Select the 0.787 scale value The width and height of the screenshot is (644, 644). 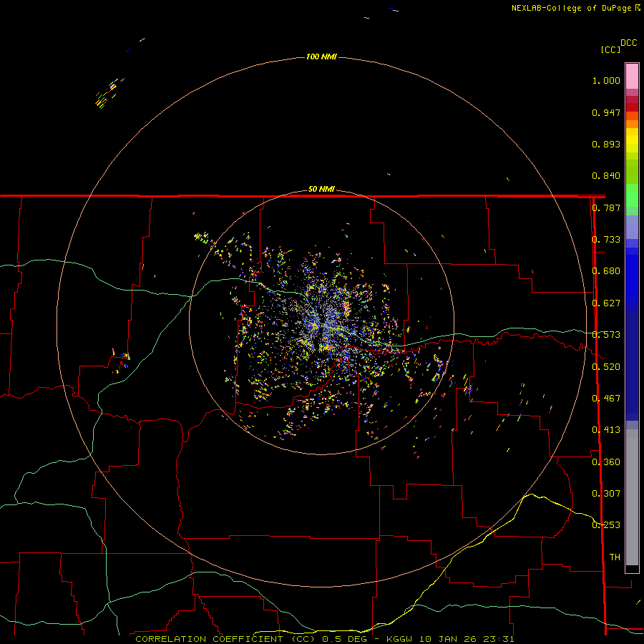pos(606,208)
